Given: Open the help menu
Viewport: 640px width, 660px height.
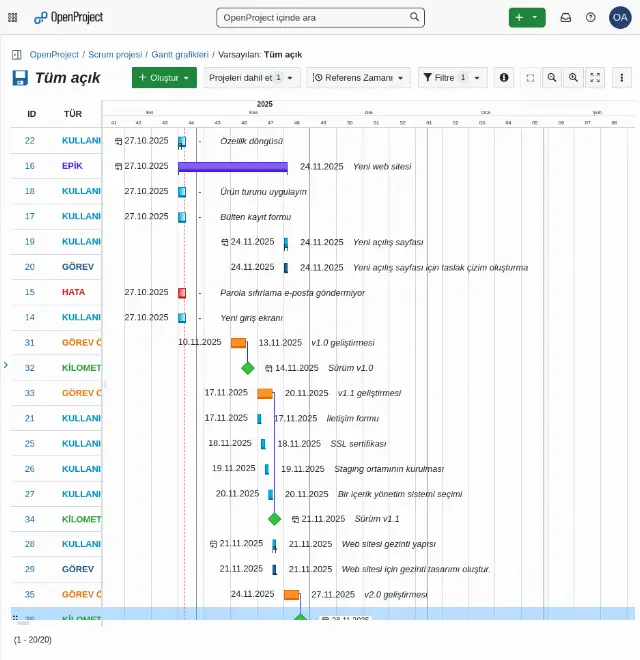Looking at the screenshot, I should click(x=590, y=17).
